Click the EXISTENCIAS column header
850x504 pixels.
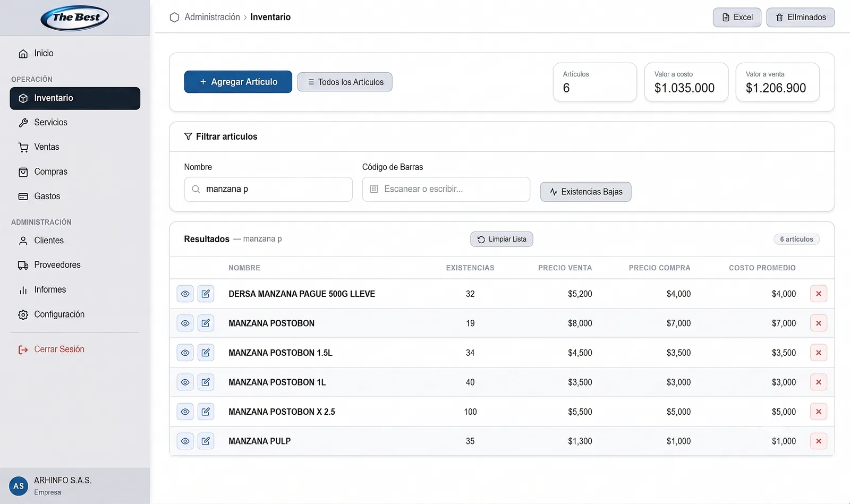point(470,268)
